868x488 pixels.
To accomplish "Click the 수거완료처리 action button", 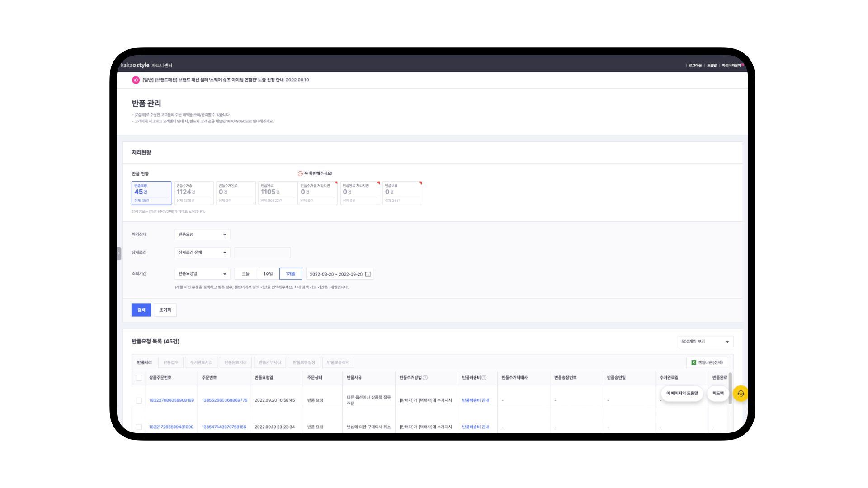I will [x=201, y=362].
